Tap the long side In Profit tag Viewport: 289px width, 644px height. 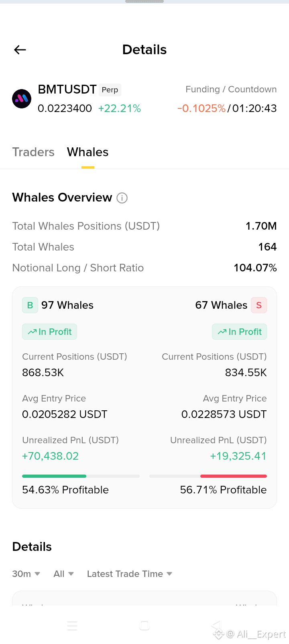tap(50, 332)
